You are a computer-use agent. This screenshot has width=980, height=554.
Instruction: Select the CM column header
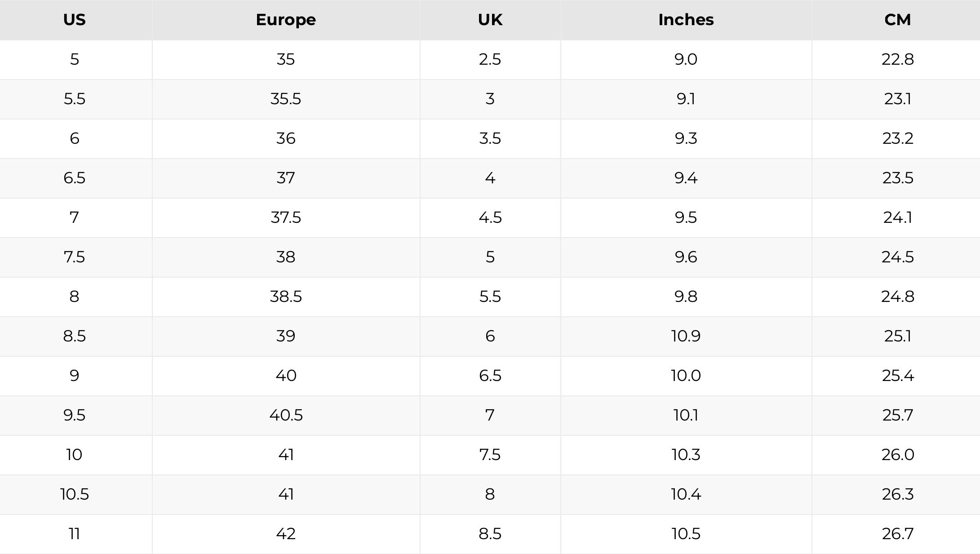[x=897, y=20]
